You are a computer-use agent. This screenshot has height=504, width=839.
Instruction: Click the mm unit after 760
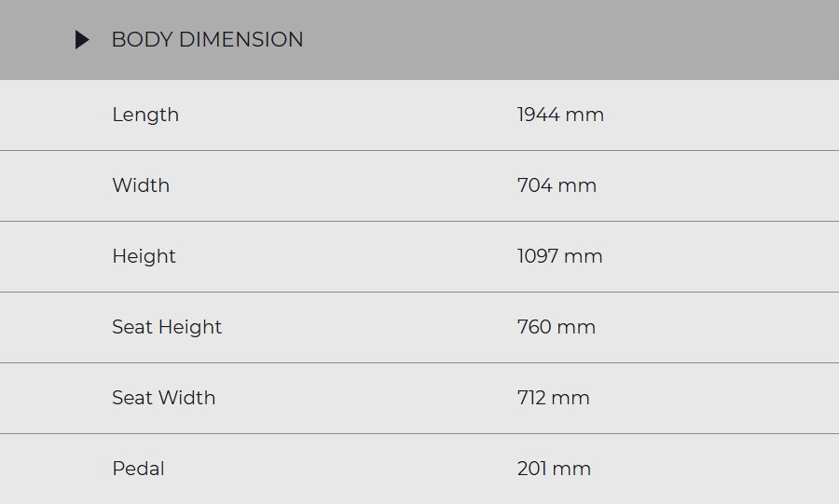(577, 327)
